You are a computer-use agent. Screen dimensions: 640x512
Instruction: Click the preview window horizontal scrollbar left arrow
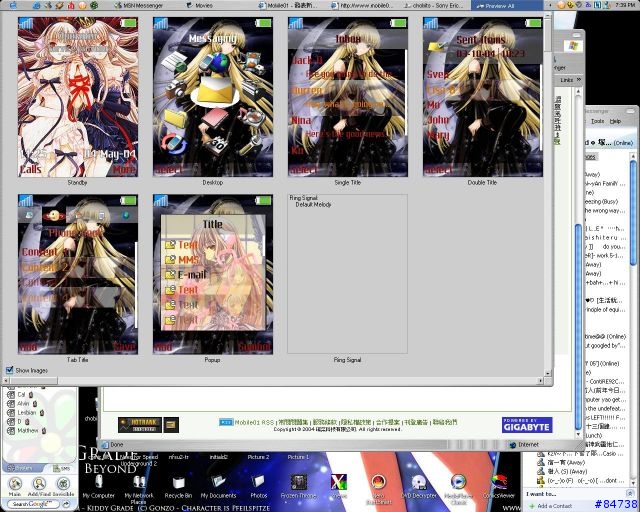(5, 381)
